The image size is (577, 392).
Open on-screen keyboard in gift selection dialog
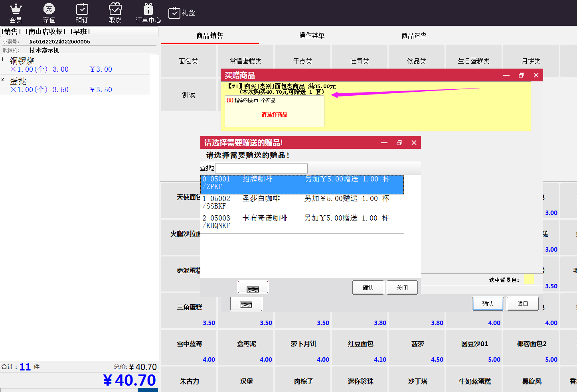[x=253, y=288]
